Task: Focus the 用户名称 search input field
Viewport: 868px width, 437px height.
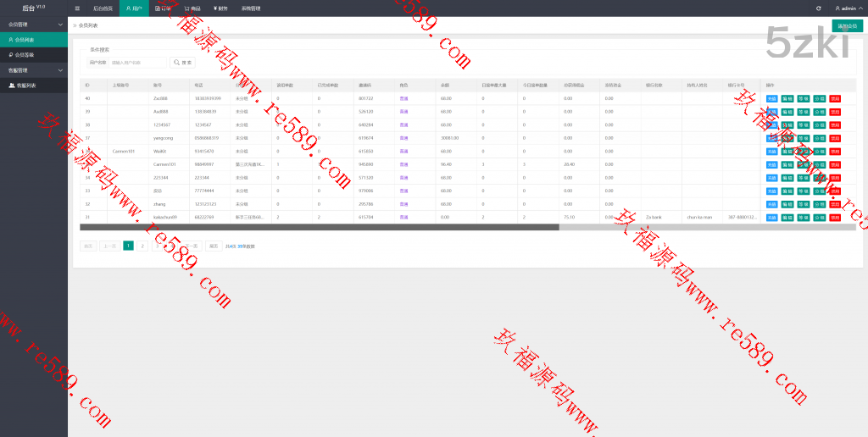Action: click(138, 63)
